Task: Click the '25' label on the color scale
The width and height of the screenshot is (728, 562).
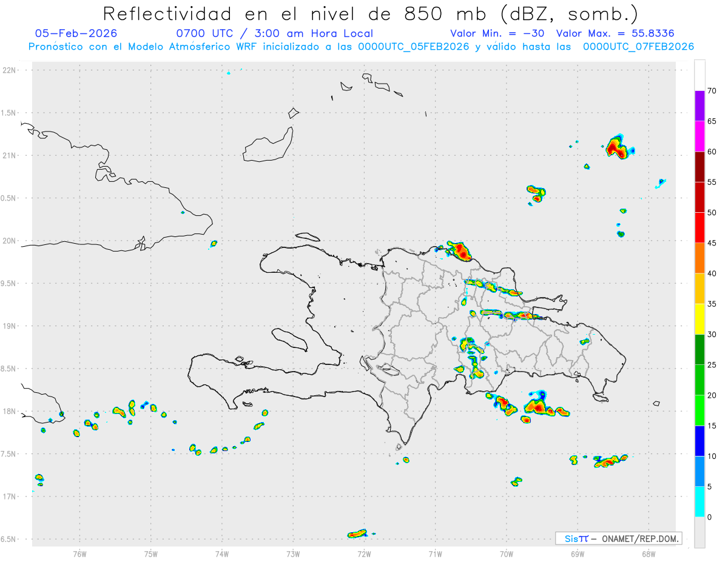Action: tap(712, 365)
